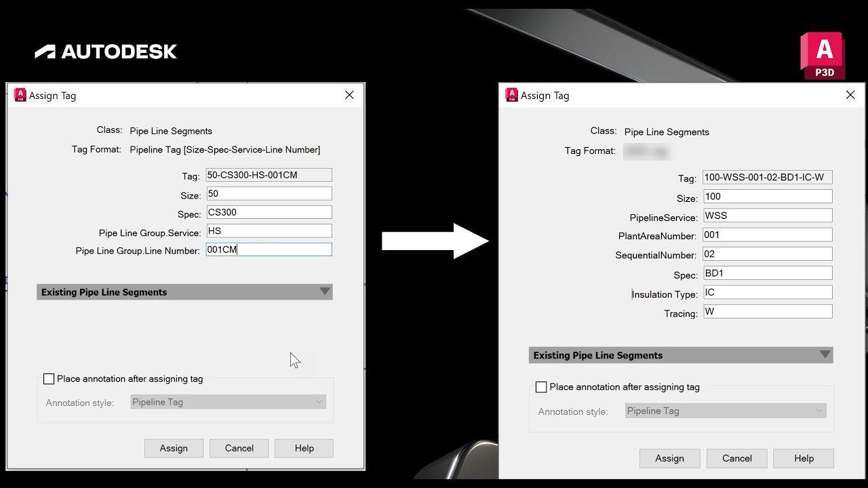Click 'Pipe Line Segments' class text in right dialog
The height and width of the screenshot is (488, 868).
pyautogui.click(x=667, y=132)
